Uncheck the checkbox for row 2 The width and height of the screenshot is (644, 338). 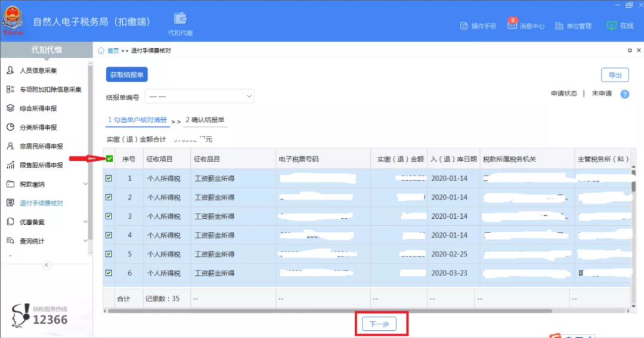click(x=109, y=197)
